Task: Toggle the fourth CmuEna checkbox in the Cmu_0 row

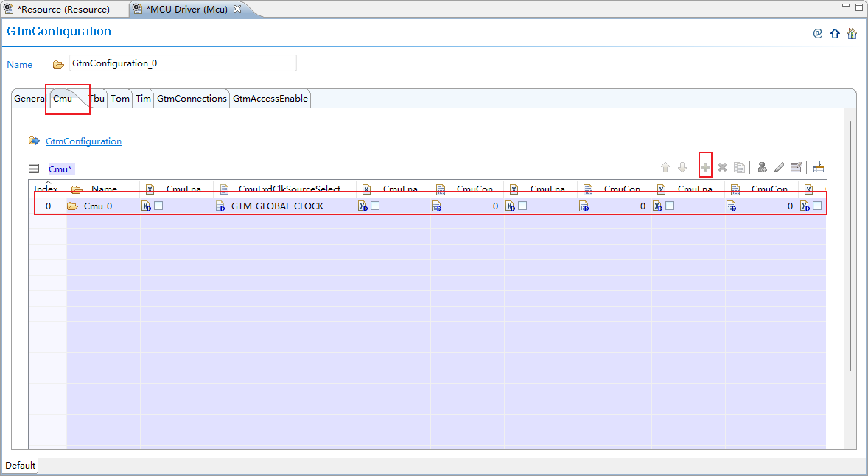Action: pos(669,206)
